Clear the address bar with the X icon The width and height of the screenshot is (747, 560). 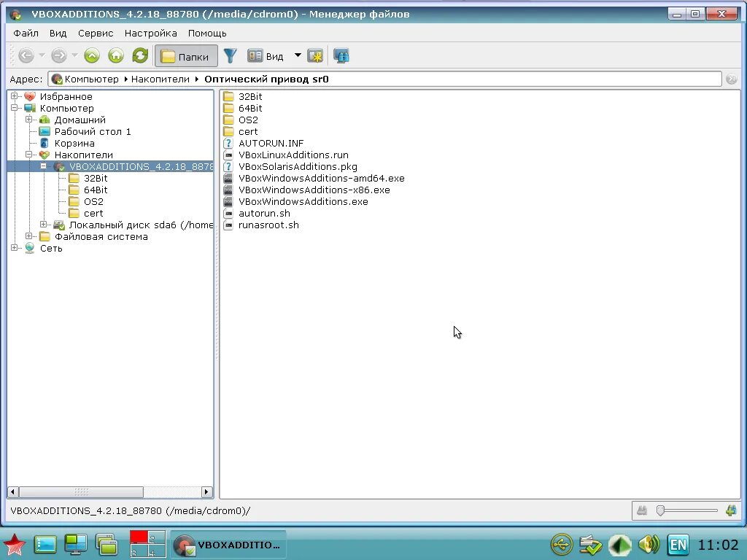click(x=732, y=79)
